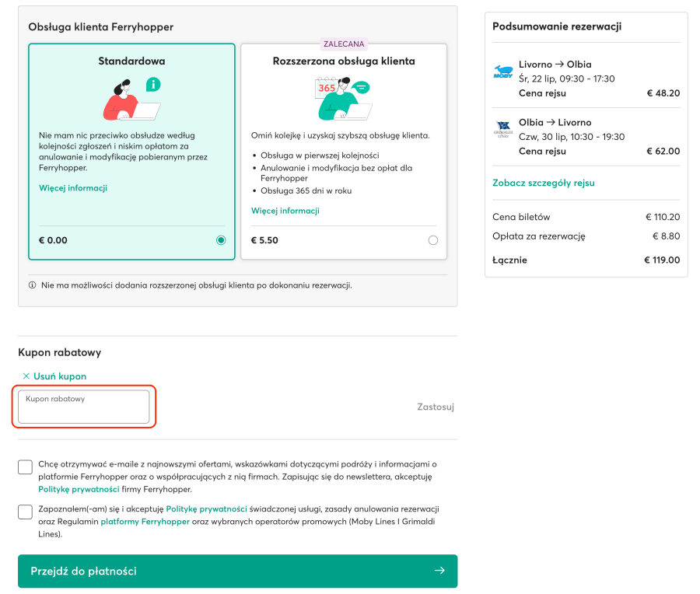700x594 pixels.
Task: Click the Opłata za rezerwację € 8.80 amount
Action: click(x=666, y=236)
